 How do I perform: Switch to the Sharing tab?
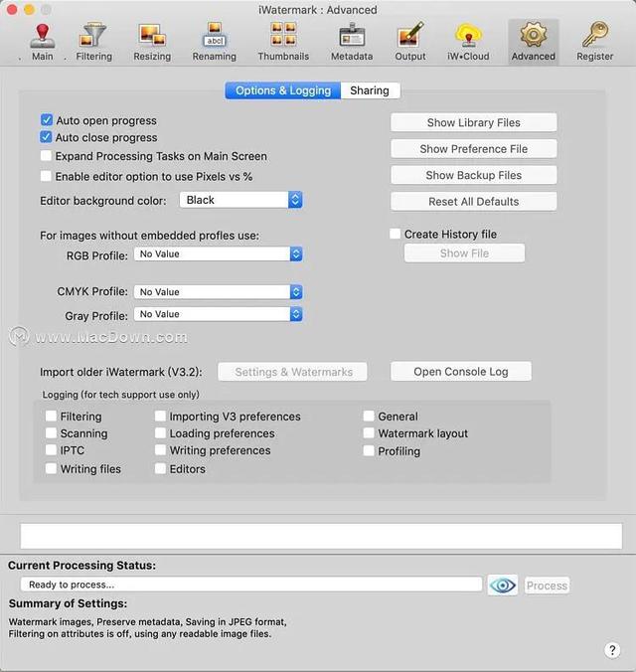(370, 90)
